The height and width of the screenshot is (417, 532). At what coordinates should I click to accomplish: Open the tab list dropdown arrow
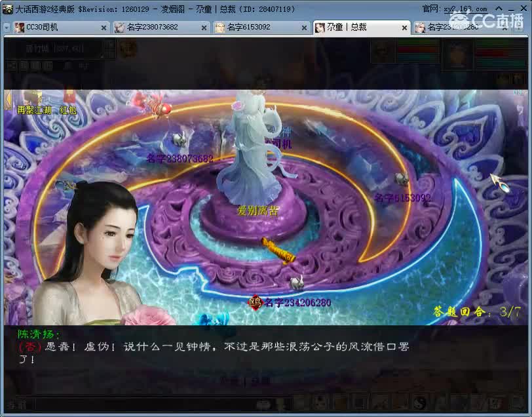click(x=7, y=28)
